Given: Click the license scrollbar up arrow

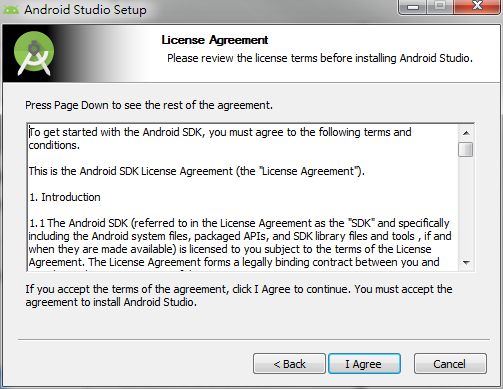Looking at the screenshot, I should click(x=466, y=133).
